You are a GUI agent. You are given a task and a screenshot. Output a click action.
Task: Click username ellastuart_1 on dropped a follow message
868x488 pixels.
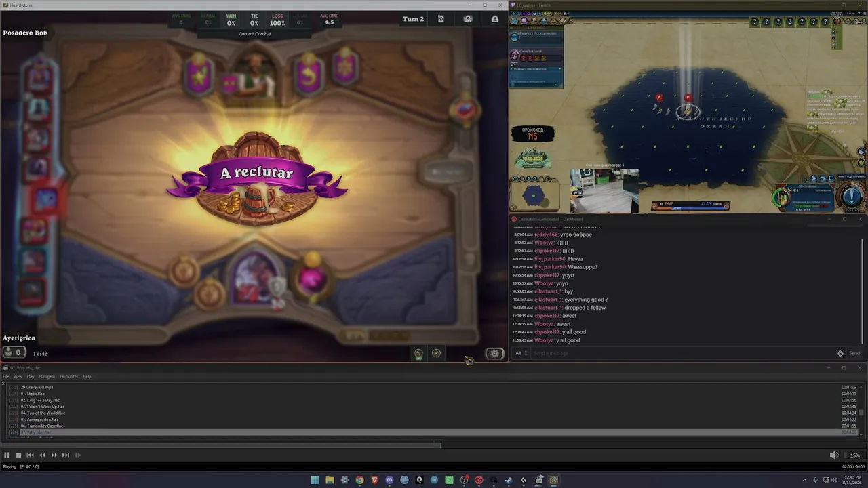tap(548, 308)
